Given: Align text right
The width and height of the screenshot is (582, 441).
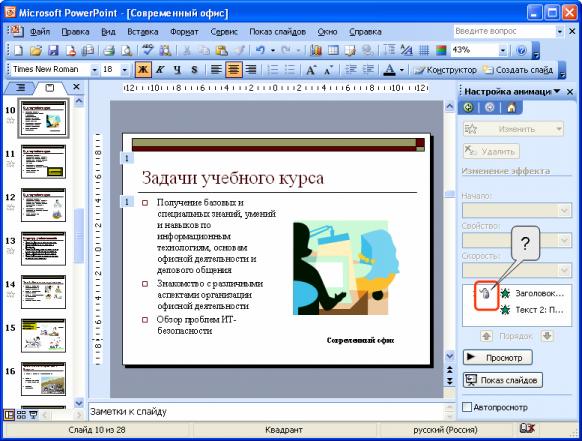Looking at the screenshot, I should click(x=251, y=69).
